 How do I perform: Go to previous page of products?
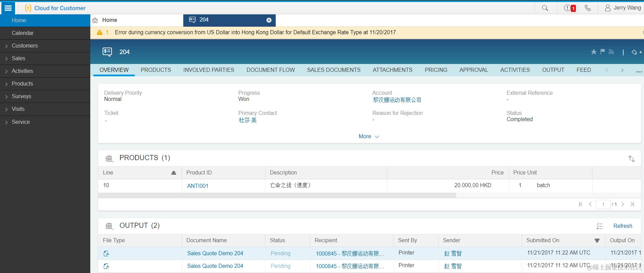coord(590,204)
